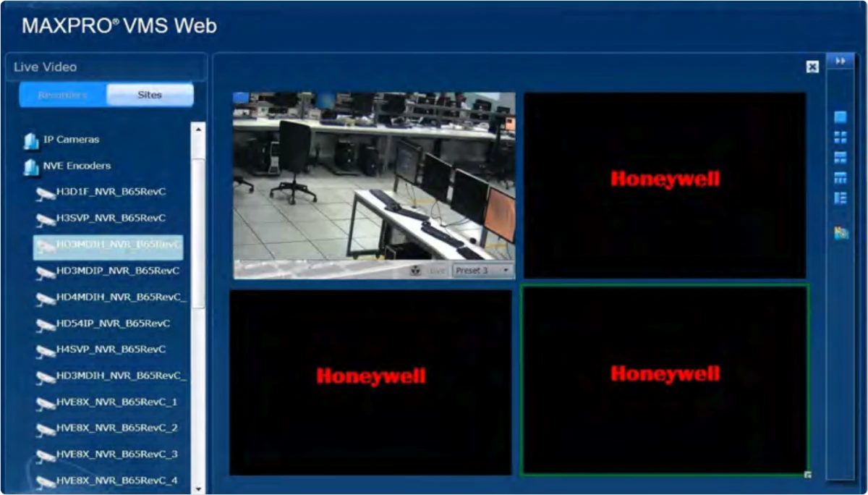Select camera HD4MDIH_NVR_B65RevC_
This screenshot has width=868, height=495.
(x=121, y=297)
